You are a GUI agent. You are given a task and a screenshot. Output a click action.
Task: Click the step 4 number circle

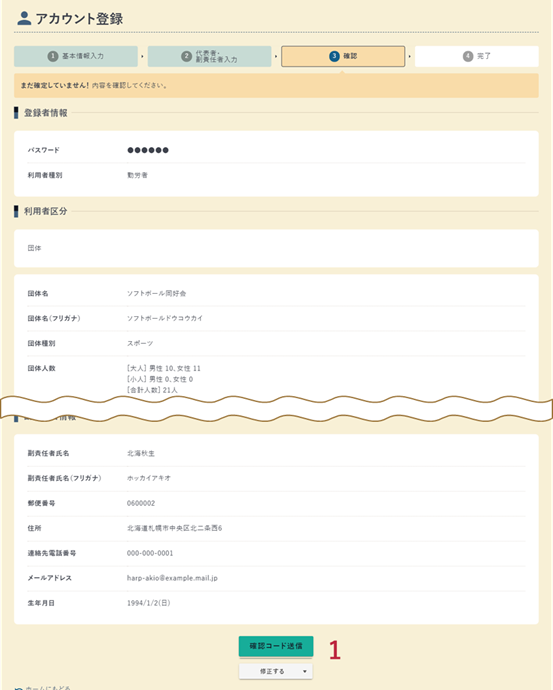pyautogui.click(x=468, y=56)
